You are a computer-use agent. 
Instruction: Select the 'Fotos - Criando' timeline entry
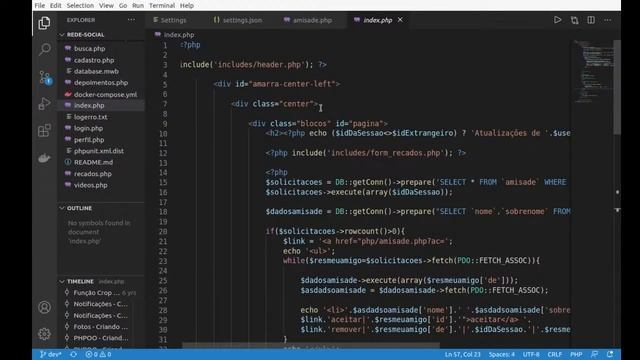100,327
